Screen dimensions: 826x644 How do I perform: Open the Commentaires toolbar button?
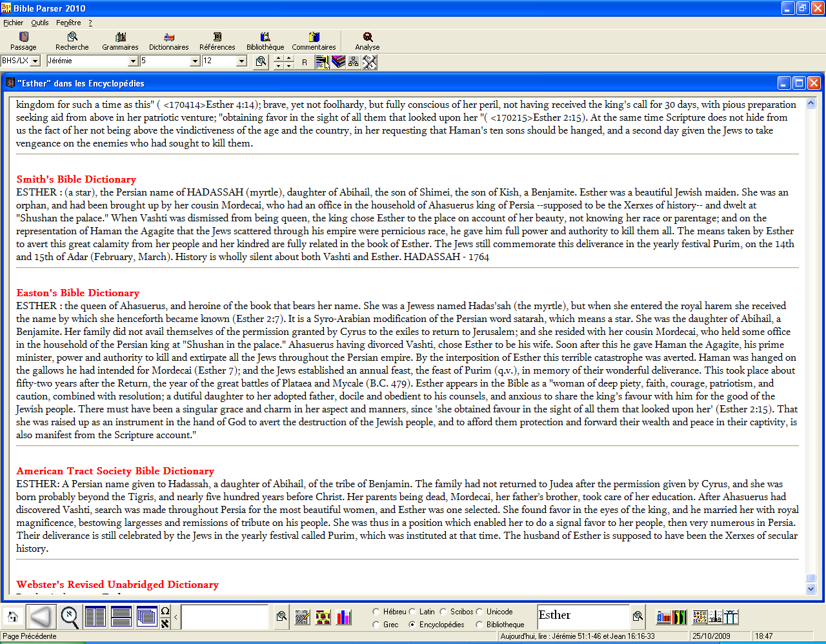coord(314,41)
